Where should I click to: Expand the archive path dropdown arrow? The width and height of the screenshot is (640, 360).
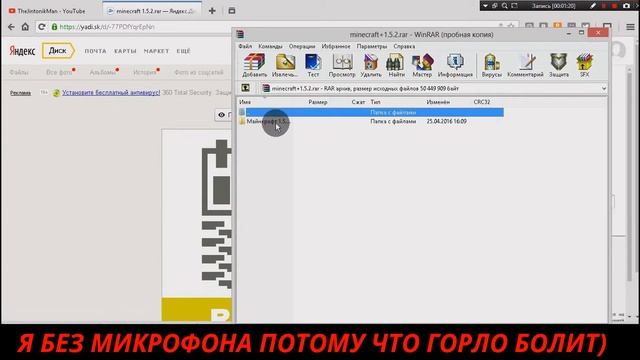click(x=603, y=89)
